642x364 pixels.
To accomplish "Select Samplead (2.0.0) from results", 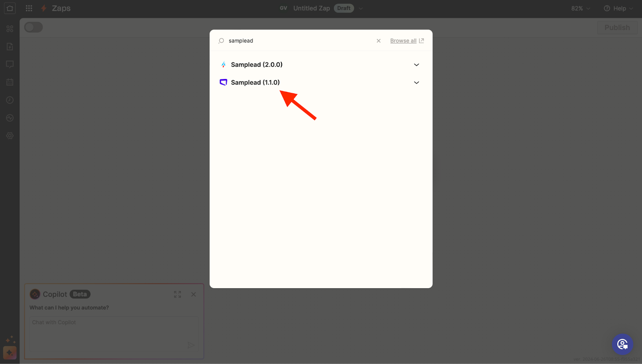I will tap(321, 65).
